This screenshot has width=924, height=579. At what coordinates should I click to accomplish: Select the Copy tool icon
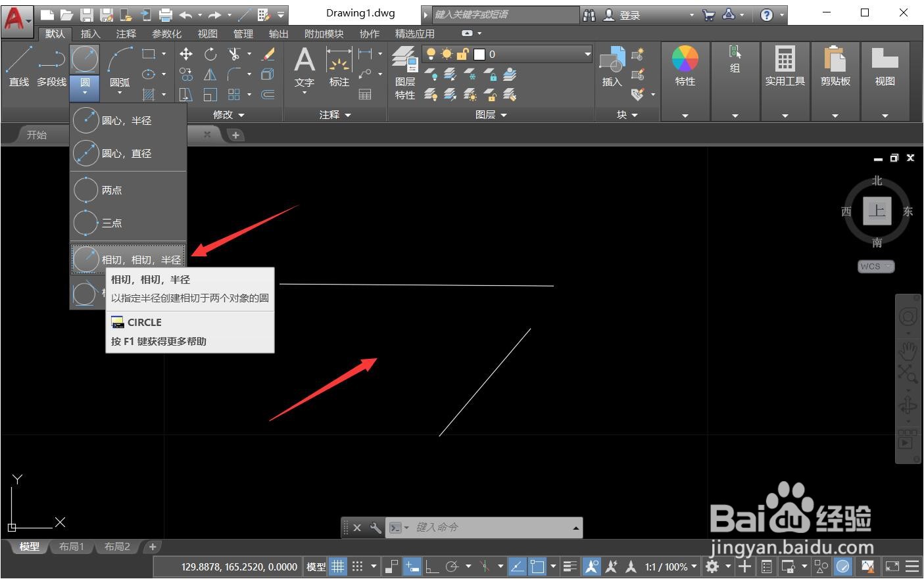(x=186, y=74)
